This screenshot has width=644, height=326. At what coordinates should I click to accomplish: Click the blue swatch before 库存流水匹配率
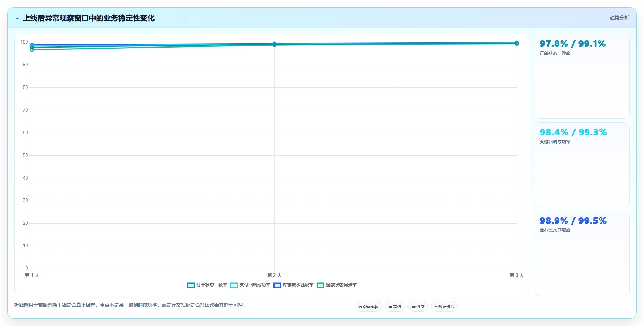277,285
